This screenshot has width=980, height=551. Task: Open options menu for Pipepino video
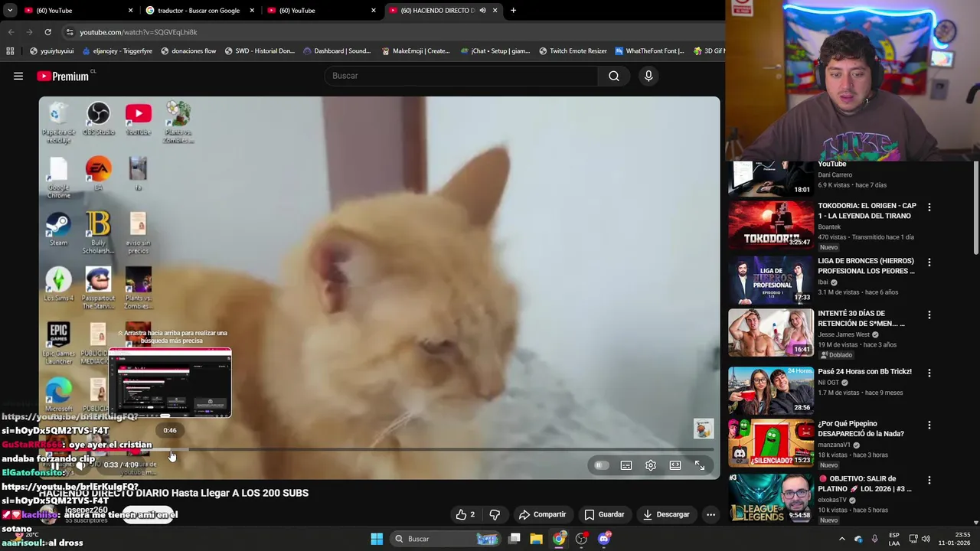(x=929, y=425)
